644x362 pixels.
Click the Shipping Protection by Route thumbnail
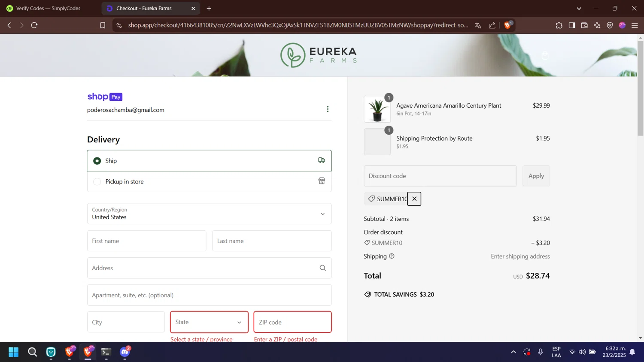377,142
